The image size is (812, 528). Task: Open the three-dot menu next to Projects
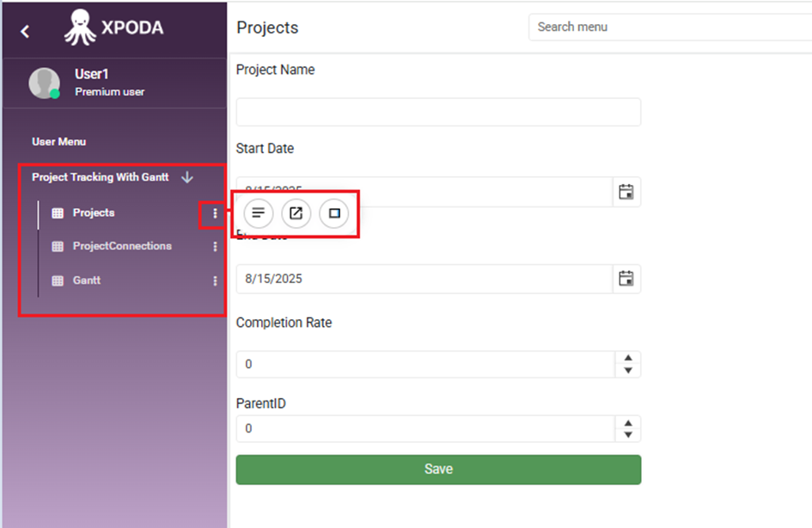click(x=215, y=213)
